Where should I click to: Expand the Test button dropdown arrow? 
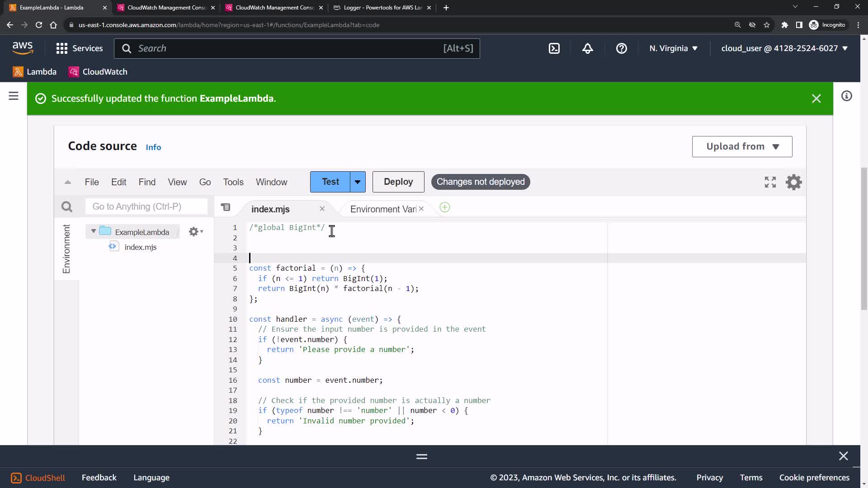coord(358,182)
